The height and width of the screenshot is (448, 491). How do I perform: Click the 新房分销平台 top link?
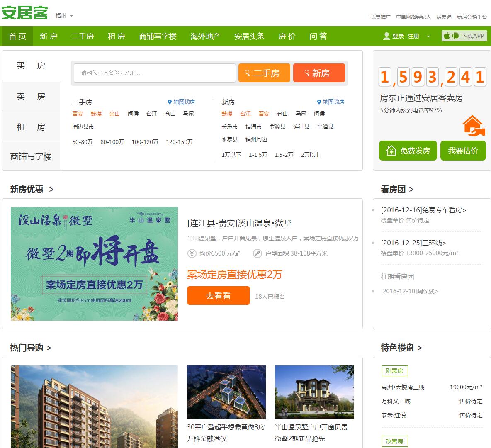pyautogui.click(x=472, y=17)
